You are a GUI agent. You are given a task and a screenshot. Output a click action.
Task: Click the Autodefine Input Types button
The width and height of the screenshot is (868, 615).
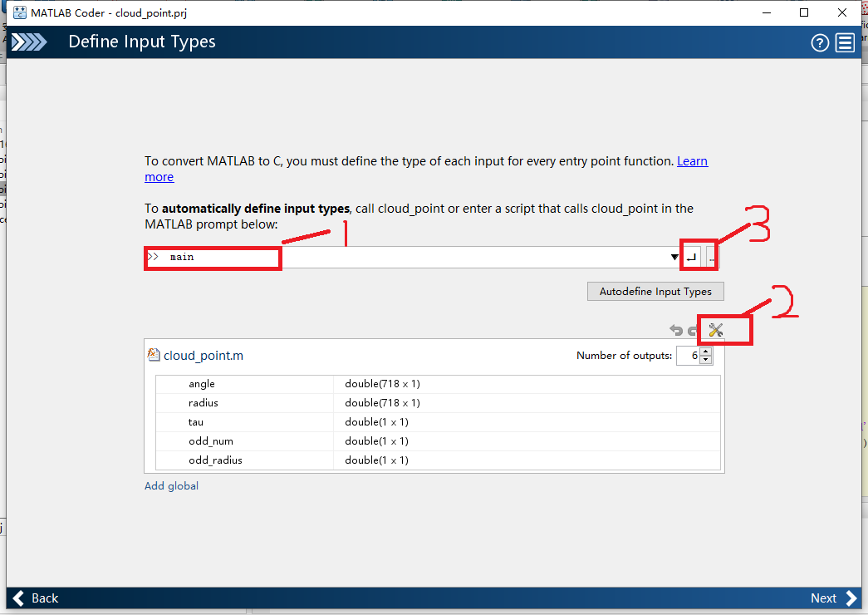point(655,292)
